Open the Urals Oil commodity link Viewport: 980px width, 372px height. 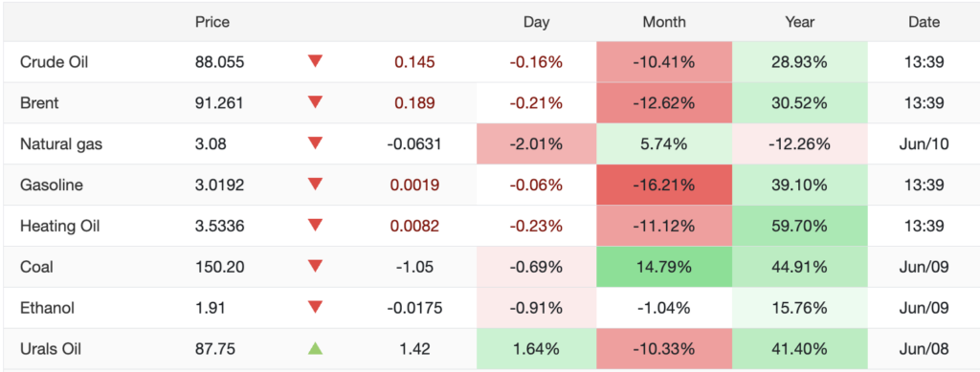click(x=51, y=349)
